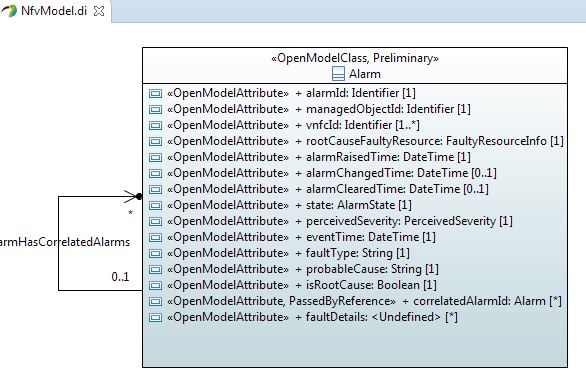The height and width of the screenshot is (381, 586).
Task: Click the property icon of managedObjectId attribute
Action: 155,109
